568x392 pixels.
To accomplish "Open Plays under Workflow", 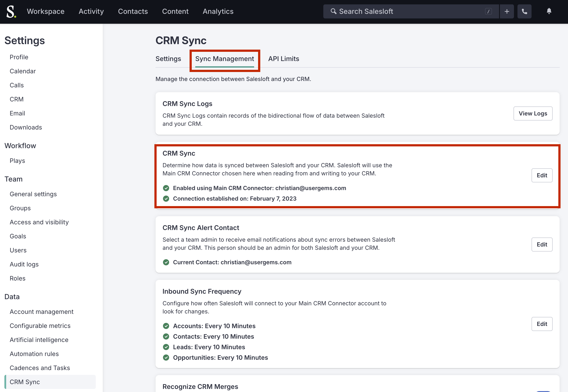I will 17,161.
